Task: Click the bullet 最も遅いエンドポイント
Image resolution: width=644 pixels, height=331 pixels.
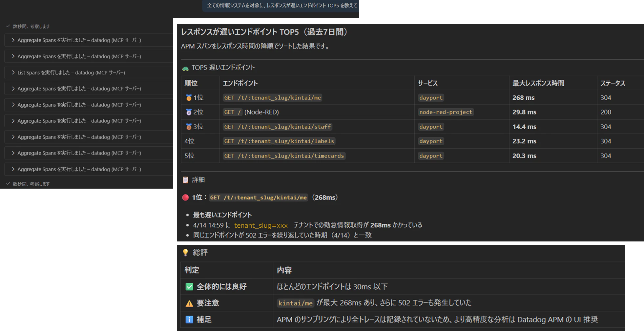Action: pyautogui.click(x=222, y=215)
